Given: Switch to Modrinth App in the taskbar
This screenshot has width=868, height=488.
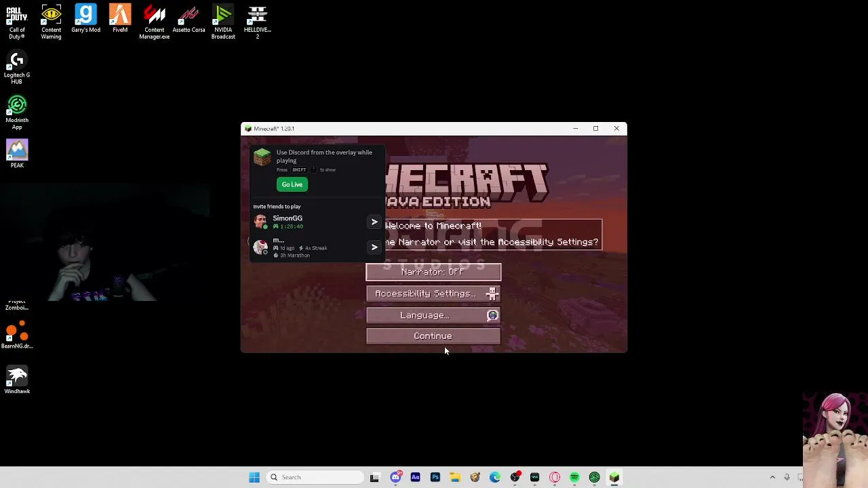Looking at the screenshot, I should [x=595, y=477].
